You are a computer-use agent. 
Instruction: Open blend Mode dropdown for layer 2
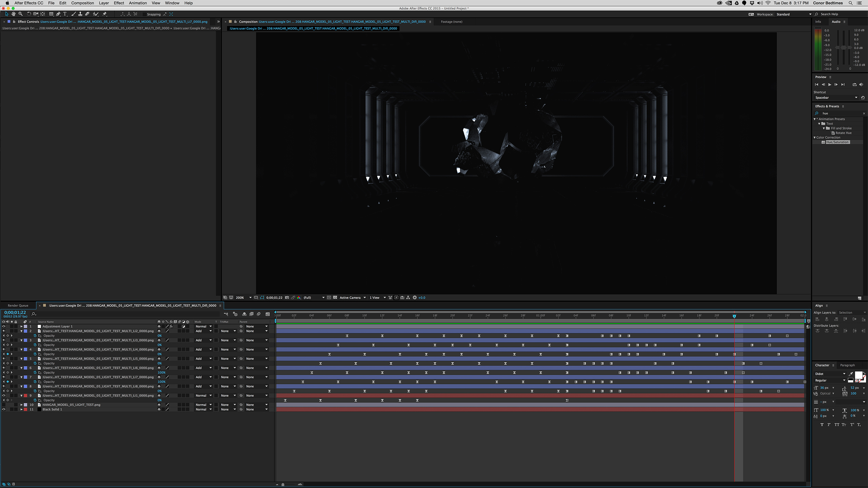coord(203,331)
